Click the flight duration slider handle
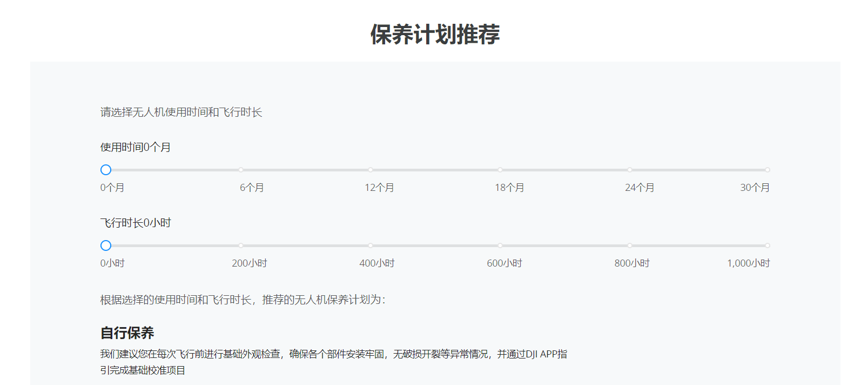The height and width of the screenshot is (385, 868). click(106, 245)
